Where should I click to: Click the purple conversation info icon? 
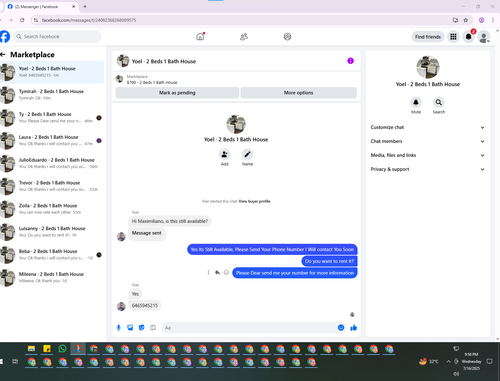350,61
